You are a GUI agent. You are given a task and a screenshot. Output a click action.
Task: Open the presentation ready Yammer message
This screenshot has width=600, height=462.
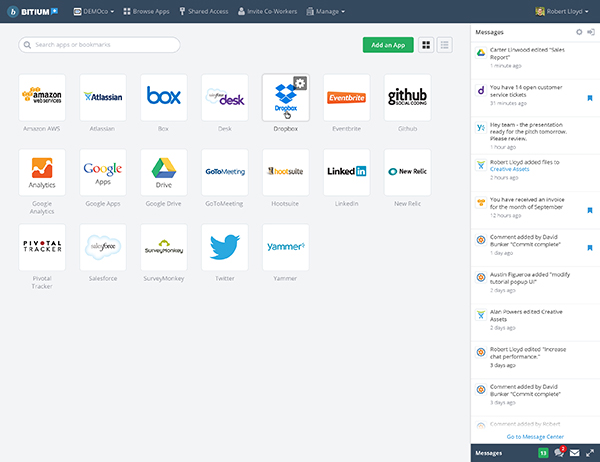click(x=535, y=136)
